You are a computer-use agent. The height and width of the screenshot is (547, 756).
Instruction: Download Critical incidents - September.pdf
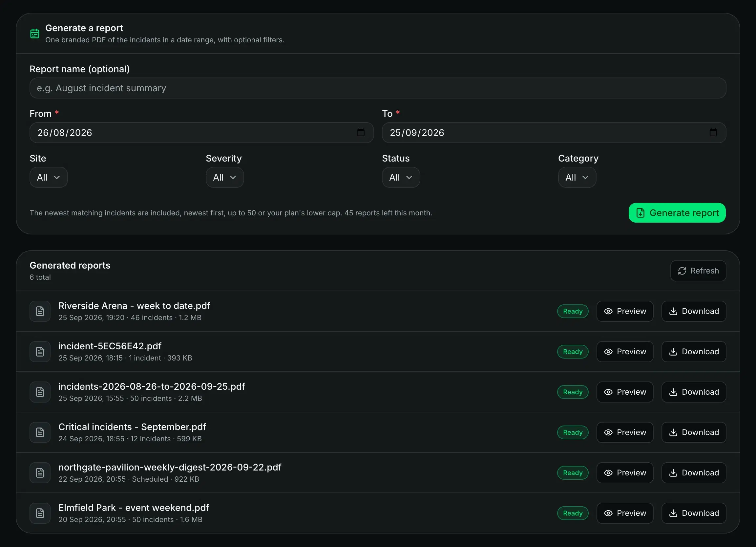(x=694, y=432)
